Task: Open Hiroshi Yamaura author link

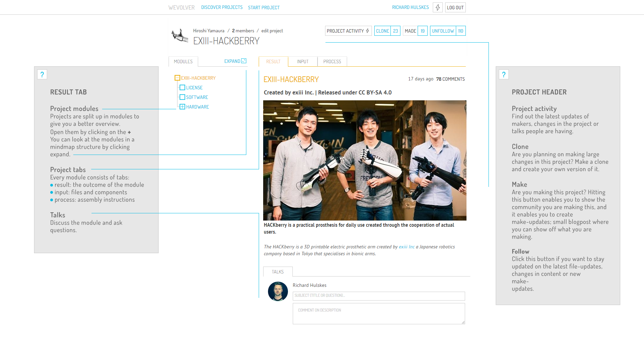Action: [x=209, y=31]
